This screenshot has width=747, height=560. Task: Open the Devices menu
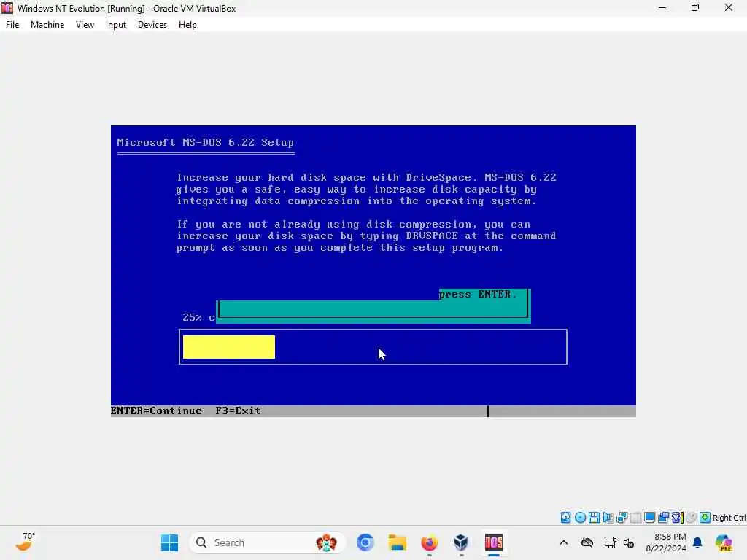[x=152, y=25]
